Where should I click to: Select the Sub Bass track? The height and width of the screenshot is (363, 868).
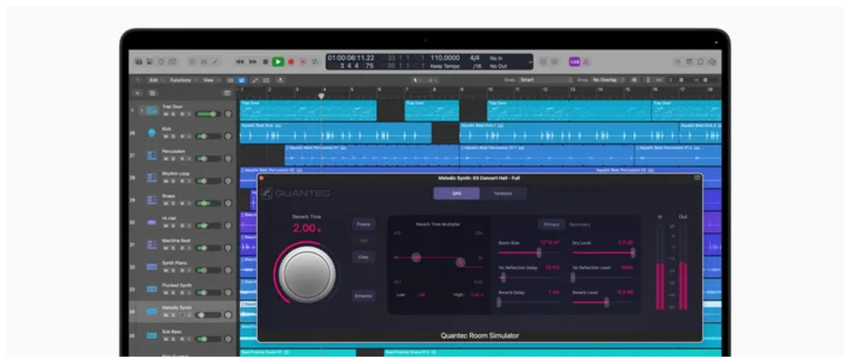point(183,335)
